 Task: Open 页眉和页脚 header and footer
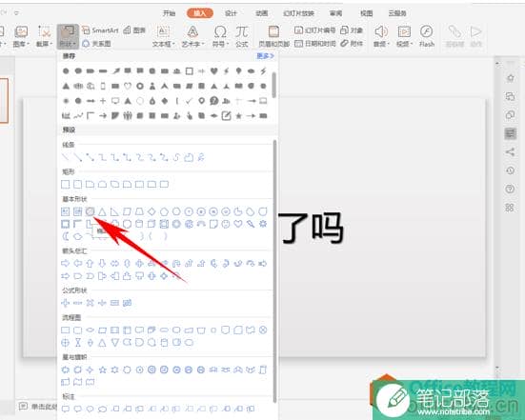pos(273,36)
